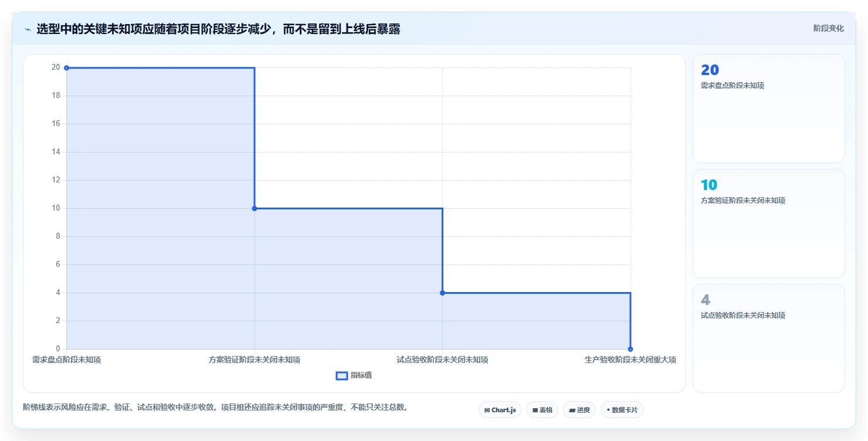Open the card showing 10 方案验证阶段未关闭未知项
This screenshot has height=441, width=868.
(769, 223)
